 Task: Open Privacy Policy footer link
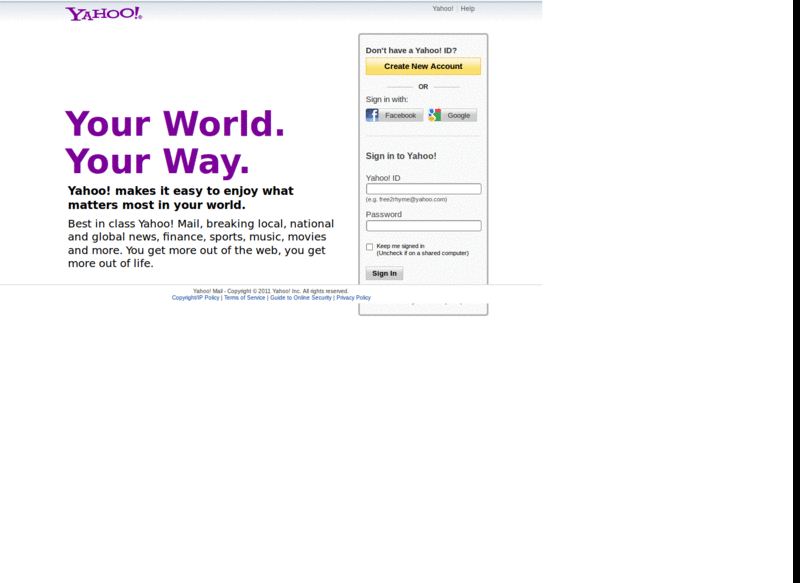point(354,298)
